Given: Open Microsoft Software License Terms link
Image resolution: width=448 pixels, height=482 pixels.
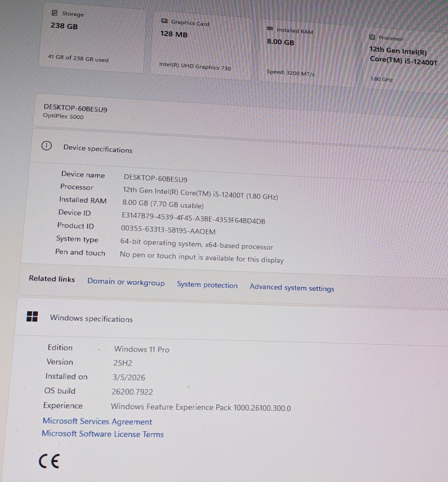Looking at the screenshot, I should click(103, 434).
